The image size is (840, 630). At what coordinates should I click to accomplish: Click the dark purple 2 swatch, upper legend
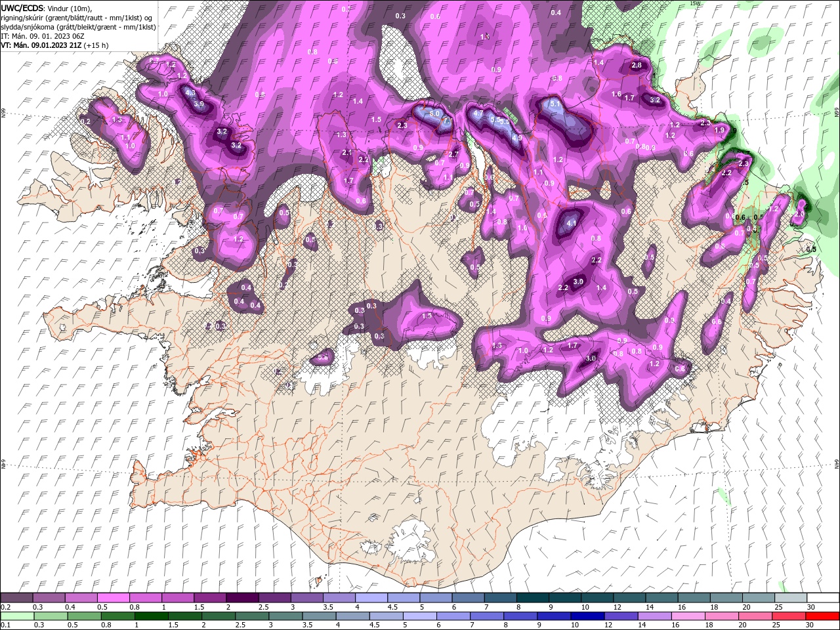tap(241, 598)
